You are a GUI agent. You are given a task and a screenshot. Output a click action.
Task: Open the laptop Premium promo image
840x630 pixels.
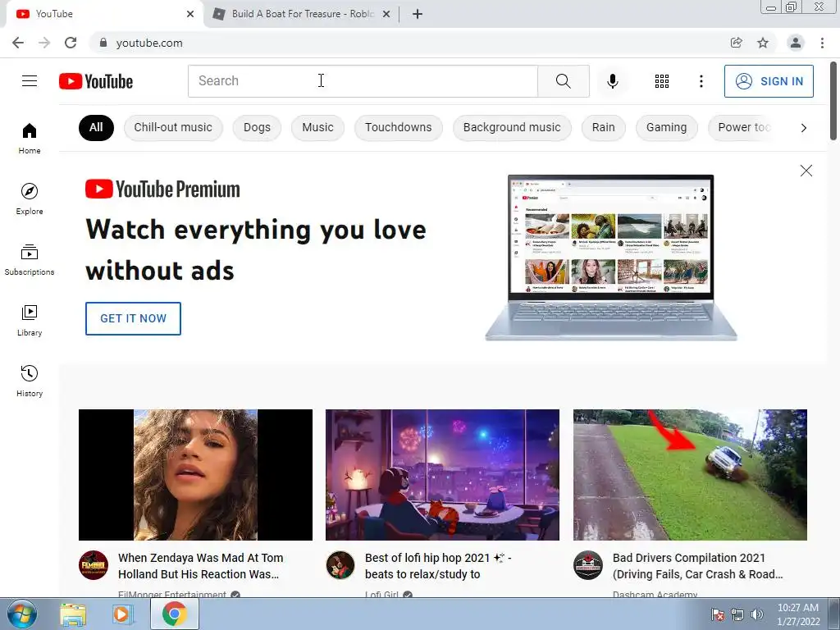(x=610, y=257)
